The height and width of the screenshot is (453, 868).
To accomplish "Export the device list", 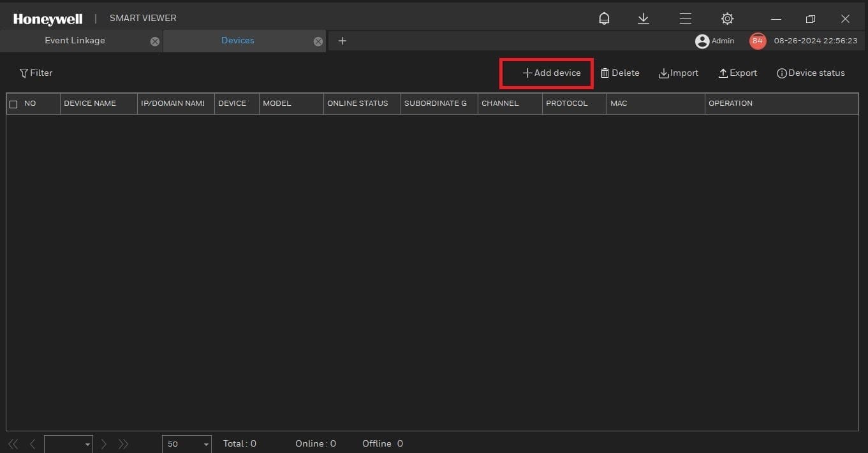I will coord(737,73).
